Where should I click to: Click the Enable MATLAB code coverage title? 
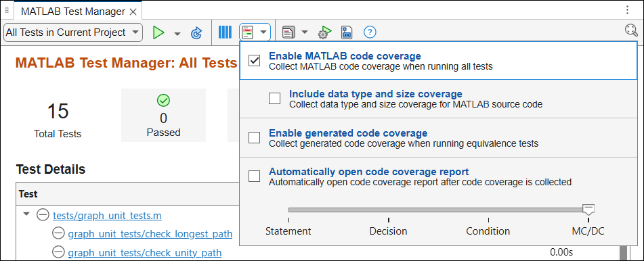click(345, 56)
